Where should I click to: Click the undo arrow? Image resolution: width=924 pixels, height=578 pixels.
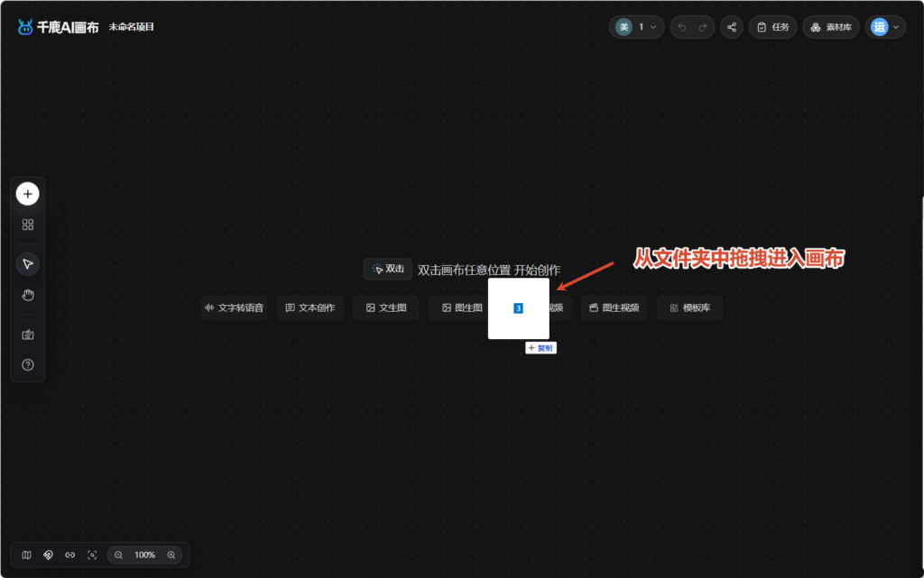coord(682,27)
